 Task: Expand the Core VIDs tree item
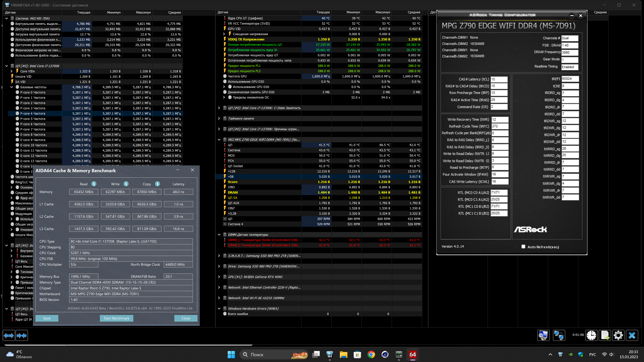click(12, 71)
